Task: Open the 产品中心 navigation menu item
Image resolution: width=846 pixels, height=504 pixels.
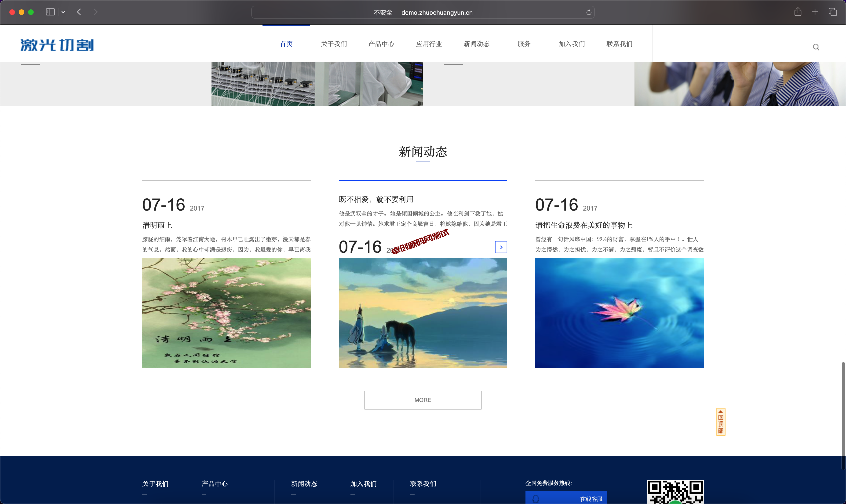Action: pyautogui.click(x=381, y=44)
